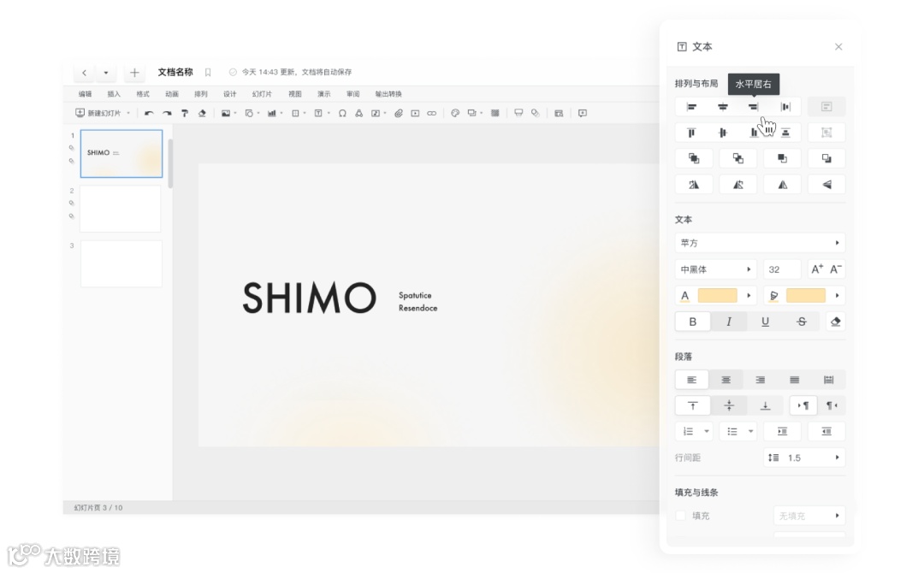
Task: Expand the highlight color dropdown arrow
Action: pos(837,296)
